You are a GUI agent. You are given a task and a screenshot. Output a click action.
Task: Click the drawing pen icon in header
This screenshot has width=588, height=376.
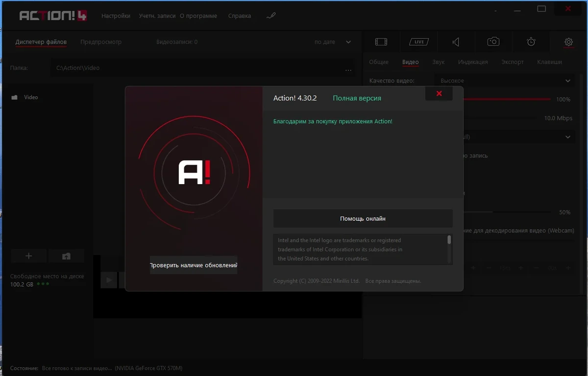point(271,16)
